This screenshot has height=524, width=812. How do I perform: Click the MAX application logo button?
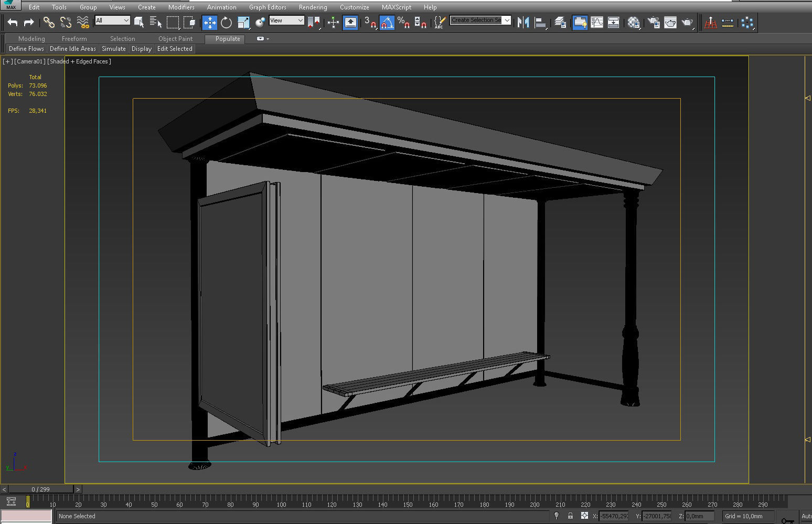(10, 5)
